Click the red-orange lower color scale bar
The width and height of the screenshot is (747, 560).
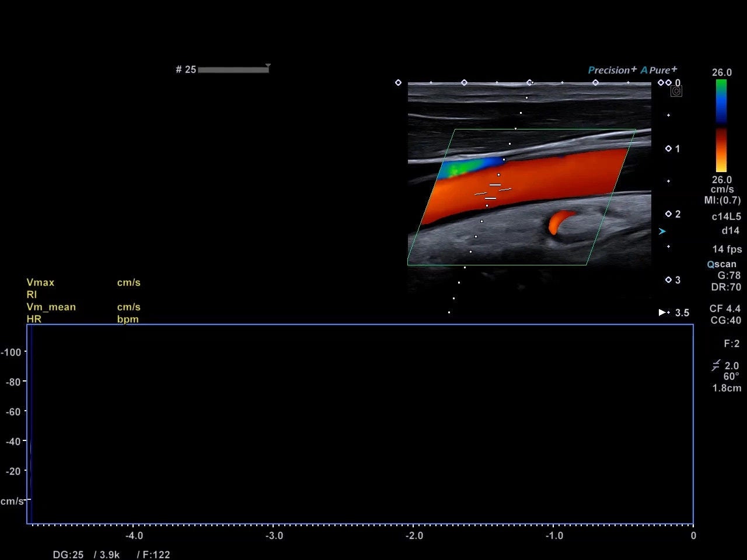(x=721, y=150)
